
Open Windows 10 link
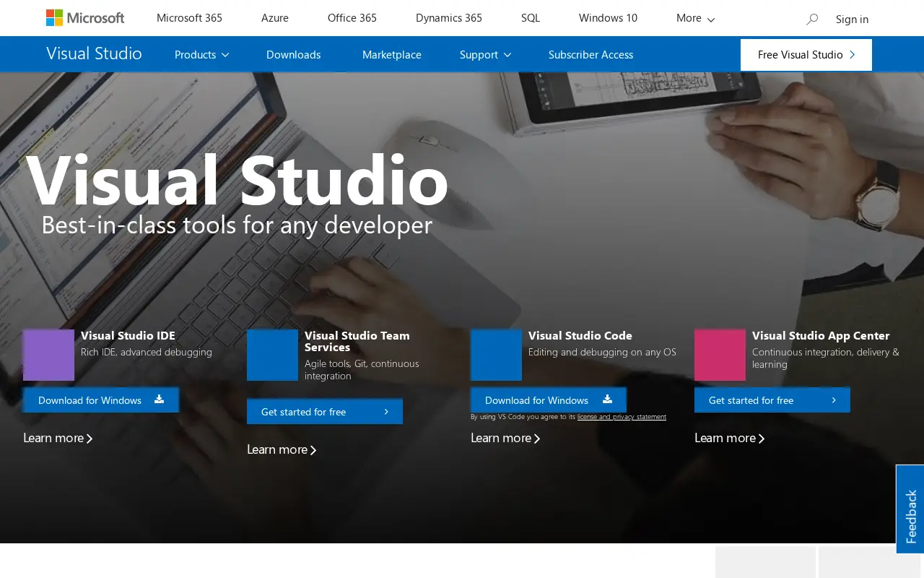click(608, 18)
